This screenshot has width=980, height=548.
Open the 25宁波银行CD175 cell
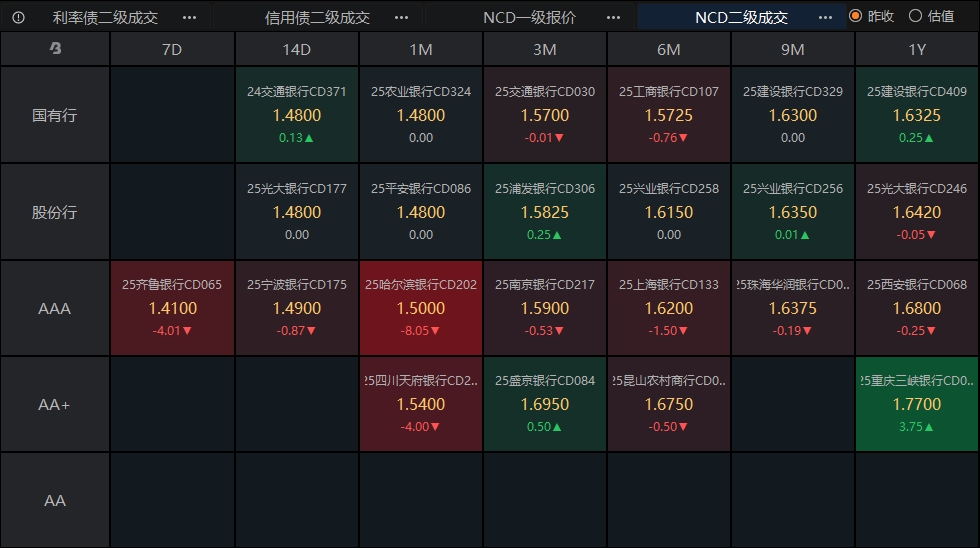click(x=296, y=308)
